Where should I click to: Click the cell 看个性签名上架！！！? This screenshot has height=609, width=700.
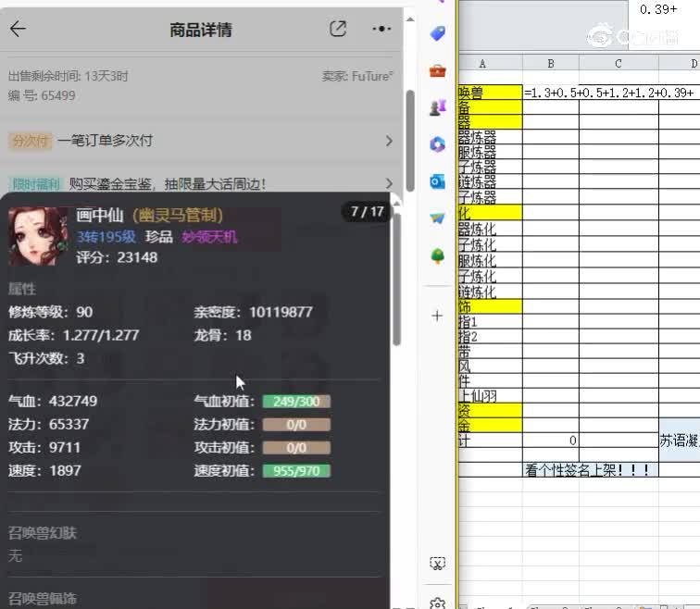click(x=590, y=470)
